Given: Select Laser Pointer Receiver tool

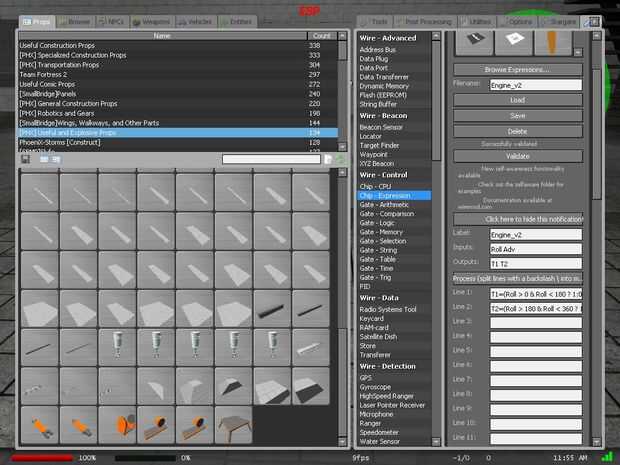Looking at the screenshot, I should coord(394,405).
